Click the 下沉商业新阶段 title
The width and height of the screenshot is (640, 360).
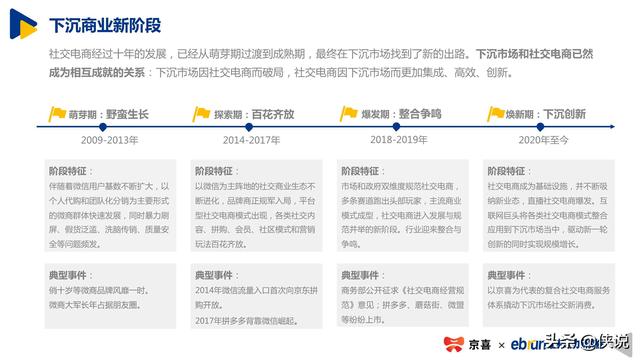pyautogui.click(x=105, y=25)
